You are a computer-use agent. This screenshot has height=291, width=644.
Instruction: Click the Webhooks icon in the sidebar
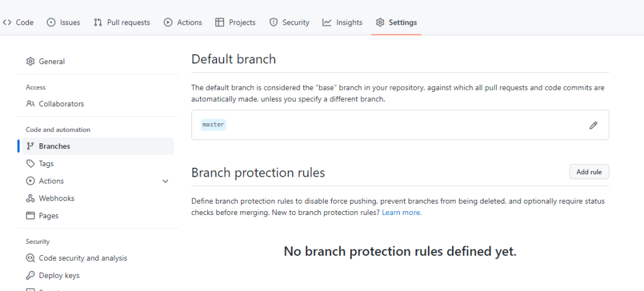(x=30, y=198)
